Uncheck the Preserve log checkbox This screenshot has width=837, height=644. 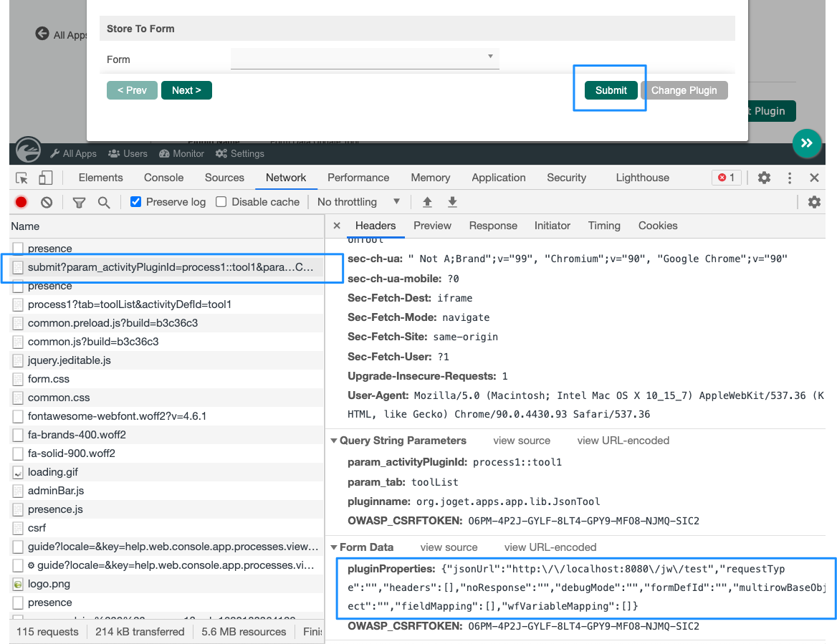coord(135,202)
